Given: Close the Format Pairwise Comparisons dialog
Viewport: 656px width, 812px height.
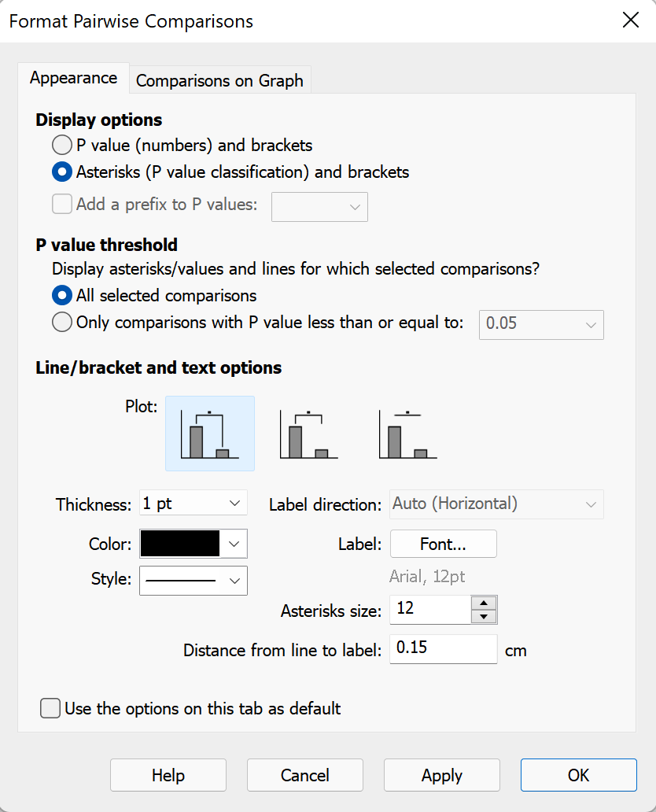Looking at the screenshot, I should (x=631, y=21).
